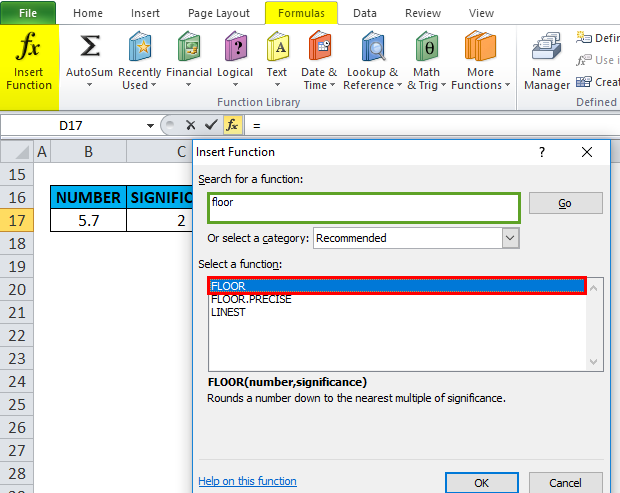Expand the Text functions dropdown arrow
The height and width of the screenshot is (493, 620).
point(277,85)
